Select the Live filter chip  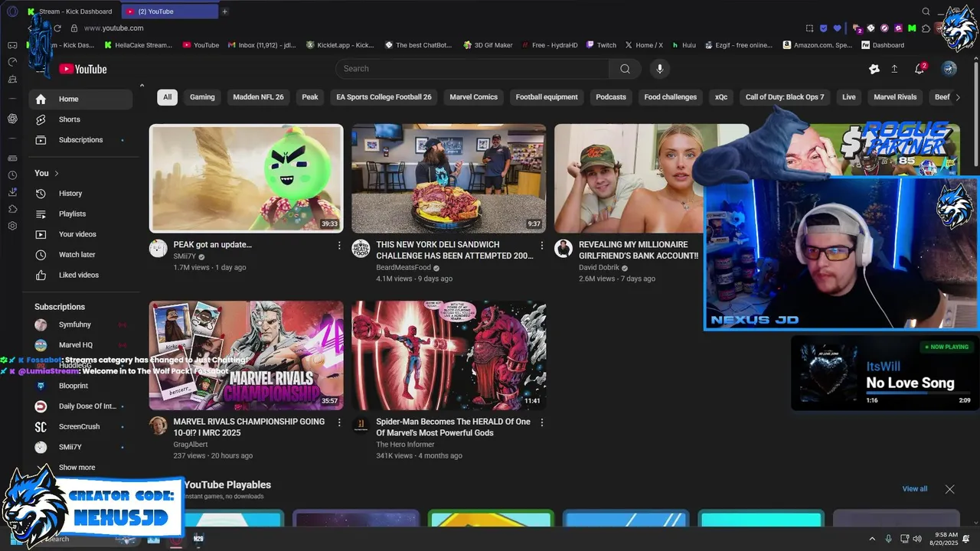pos(849,97)
